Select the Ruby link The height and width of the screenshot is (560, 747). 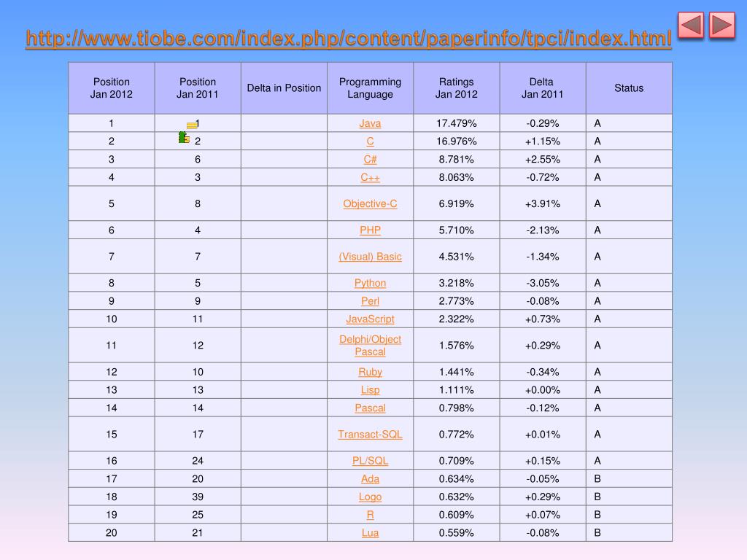tap(370, 372)
